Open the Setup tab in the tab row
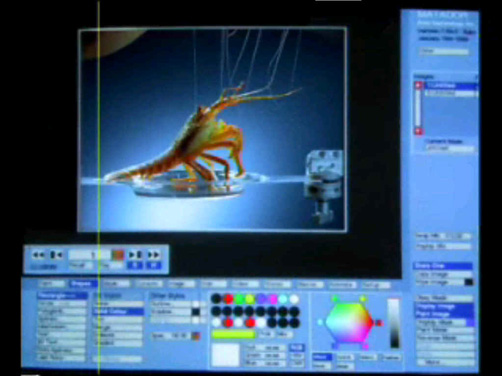 375,285
